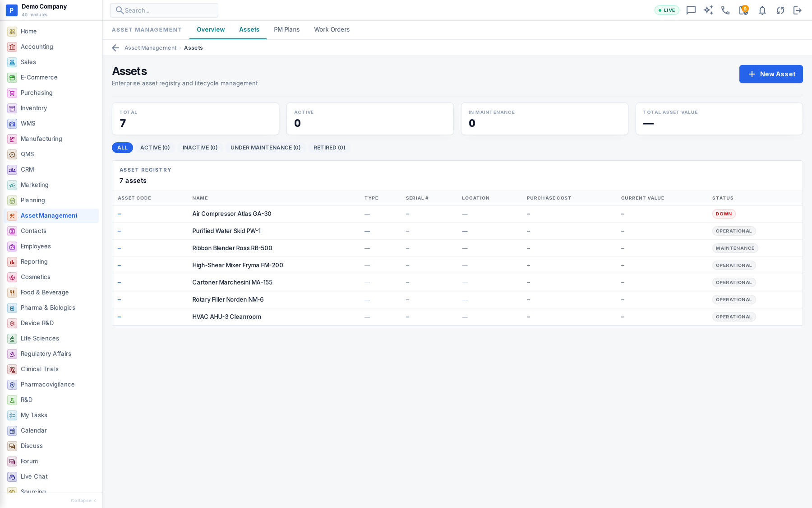Open Device R&D module in sidebar
Screen dimensions: 812x508
coord(51,323)
